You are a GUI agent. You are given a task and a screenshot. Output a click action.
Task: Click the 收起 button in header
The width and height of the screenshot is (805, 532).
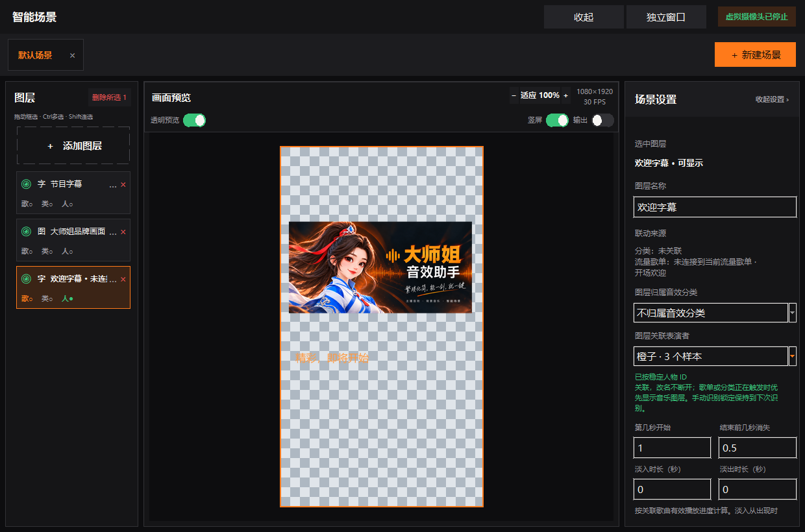pyautogui.click(x=584, y=17)
